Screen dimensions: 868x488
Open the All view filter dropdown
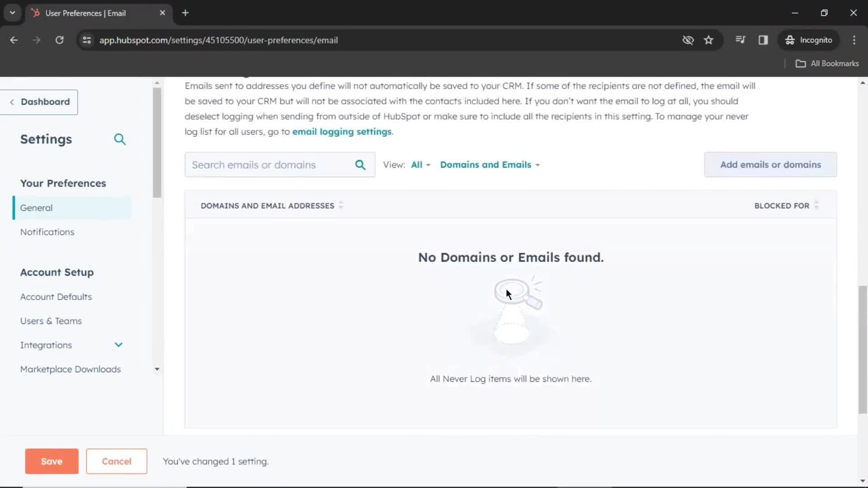coord(420,164)
